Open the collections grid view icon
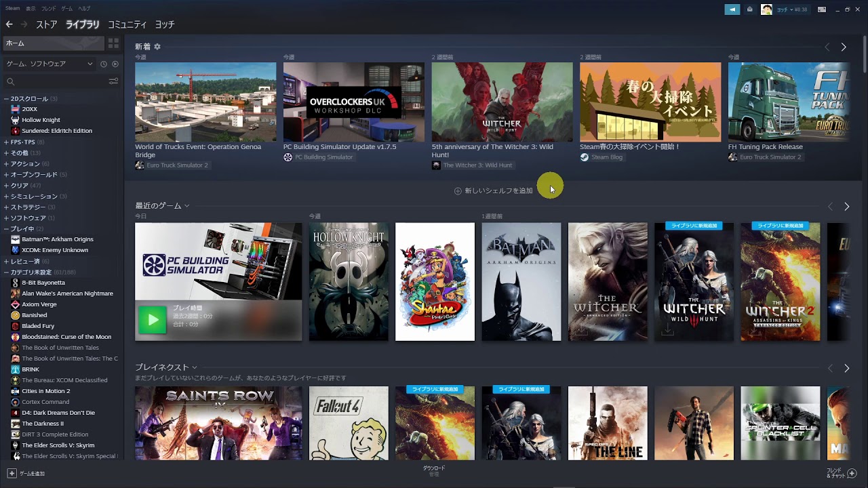 coord(113,43)
